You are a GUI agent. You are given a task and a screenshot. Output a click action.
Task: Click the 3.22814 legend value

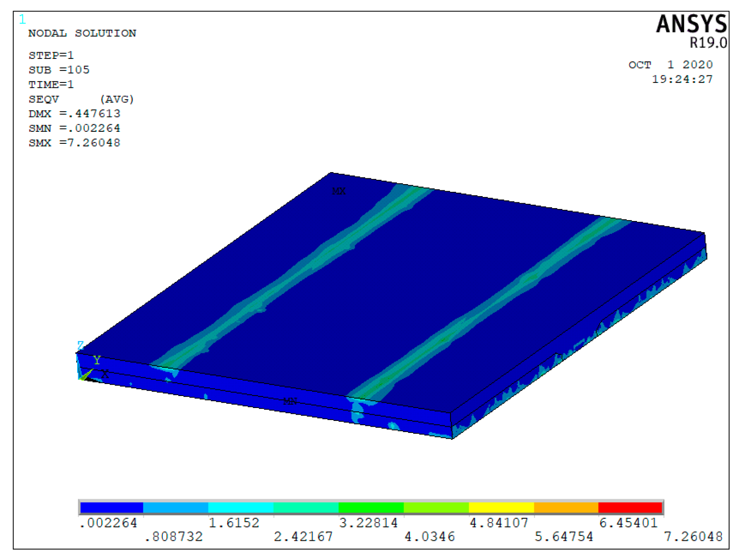(369, 523)
